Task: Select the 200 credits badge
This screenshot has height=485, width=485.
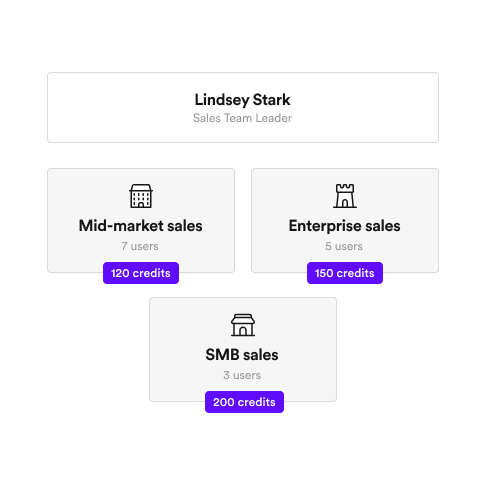Action: [244, 402]
